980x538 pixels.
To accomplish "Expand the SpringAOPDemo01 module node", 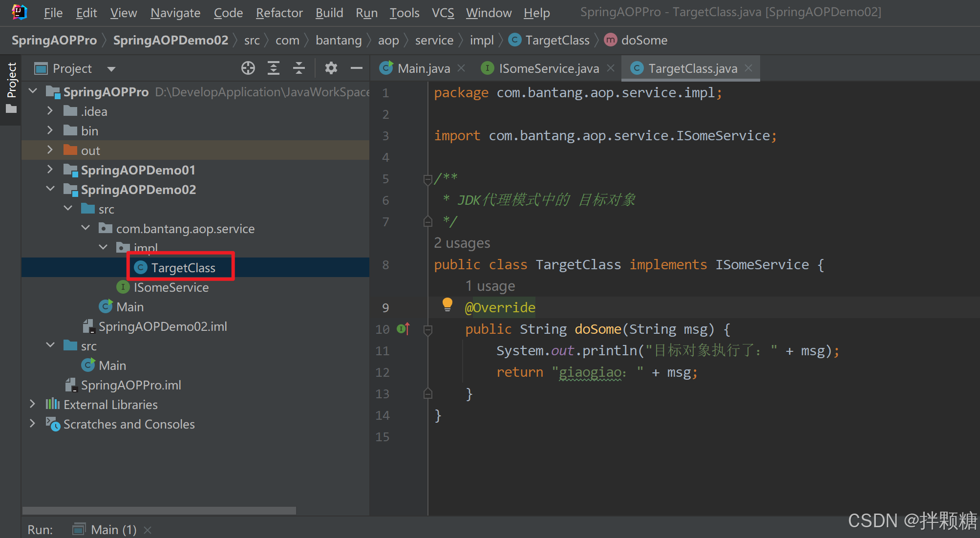I will 50,170.
